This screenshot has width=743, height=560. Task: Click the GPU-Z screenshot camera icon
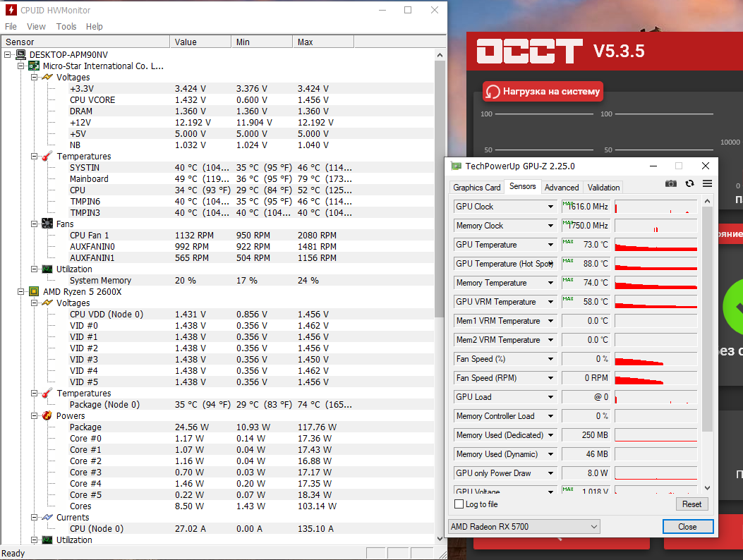pyautogui.click(x=670, y=183)
